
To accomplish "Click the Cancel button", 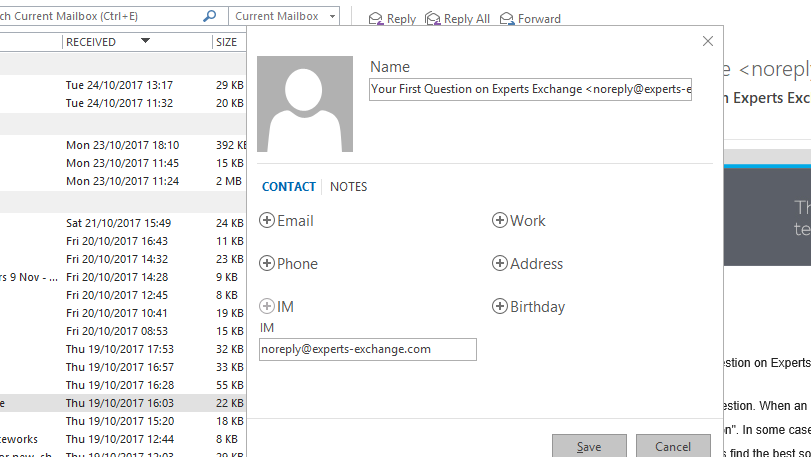I will coord(673,447).
